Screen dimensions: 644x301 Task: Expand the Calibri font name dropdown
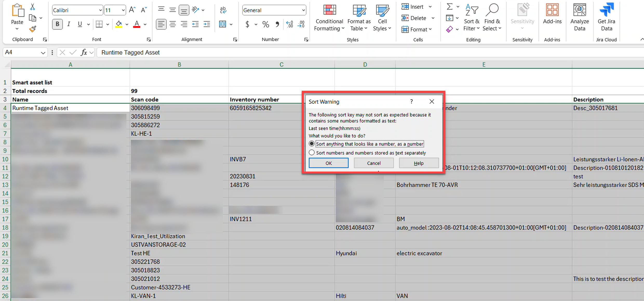(x=100, y=10)
